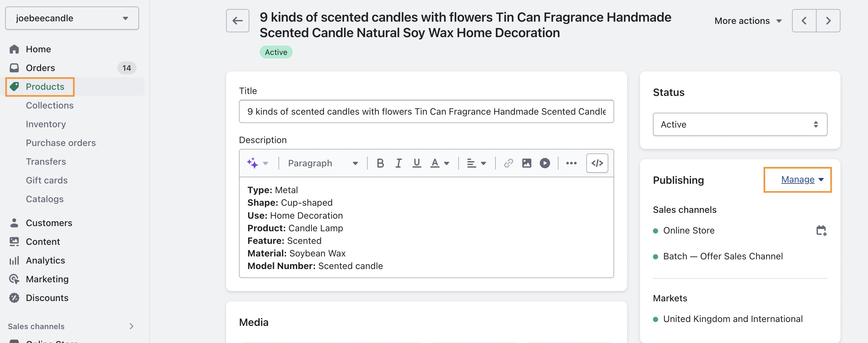
Task: Insert a link with the link icon
Action: (x=508, y=163)
